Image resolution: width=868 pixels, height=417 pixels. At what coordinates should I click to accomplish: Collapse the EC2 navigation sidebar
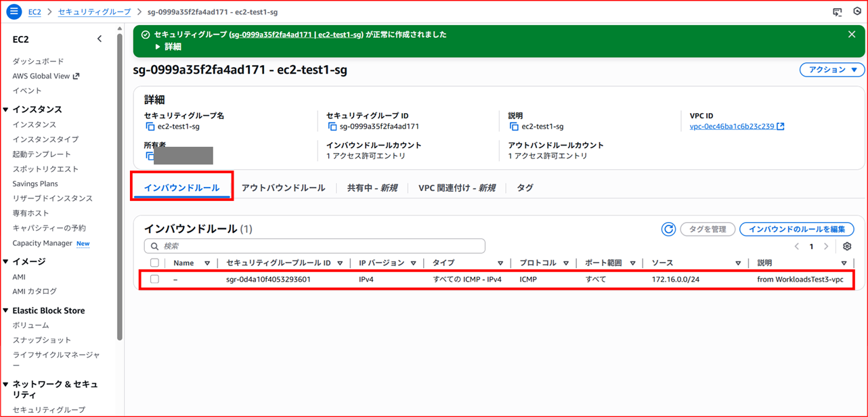tap(100, 39)
